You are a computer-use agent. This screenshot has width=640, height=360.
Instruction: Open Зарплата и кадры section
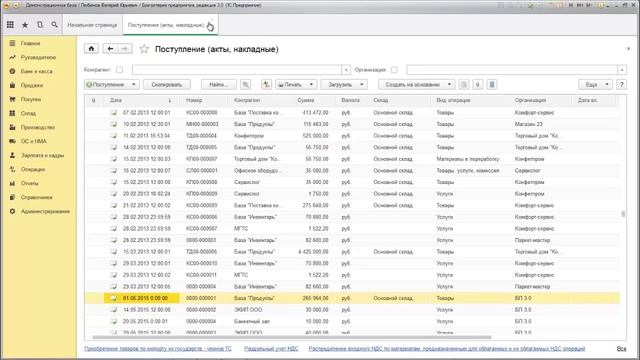pos(42,156)
